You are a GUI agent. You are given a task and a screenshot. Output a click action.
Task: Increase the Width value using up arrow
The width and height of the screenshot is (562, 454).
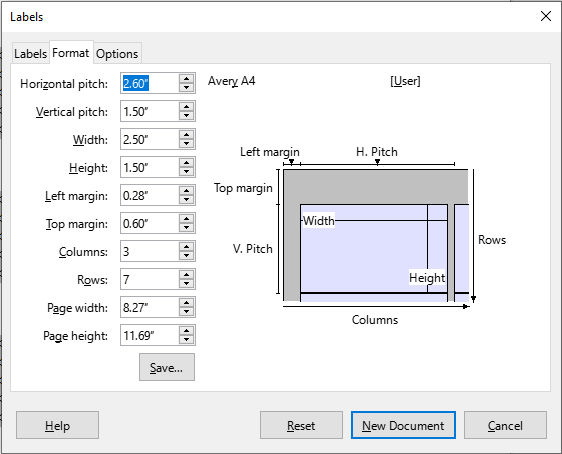[x=186, y=135]
